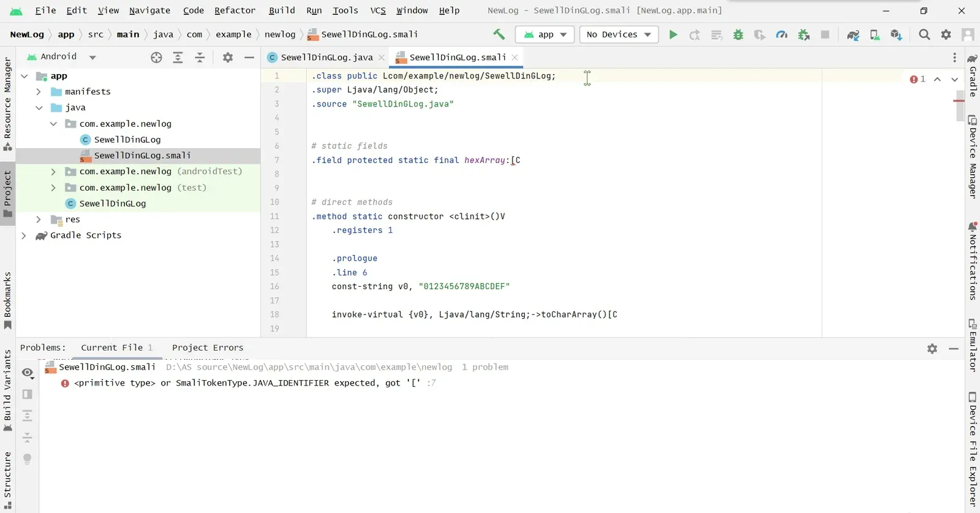
Task: Open Device File Explorer tool window
Action: pos(973,449)
